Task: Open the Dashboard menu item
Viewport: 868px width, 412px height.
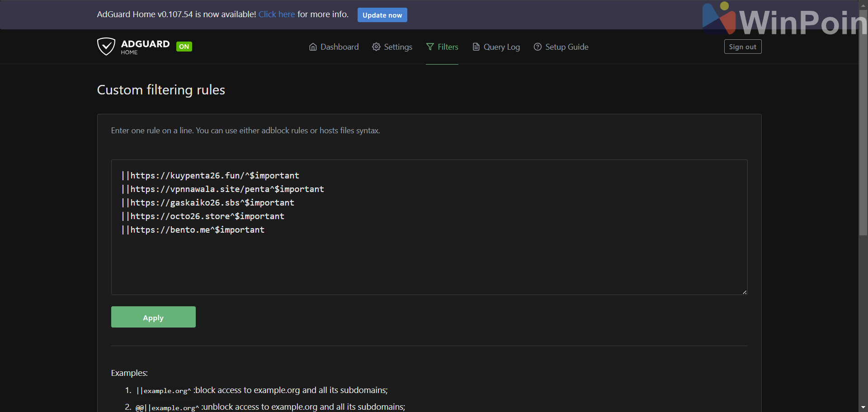Action: 339,47
